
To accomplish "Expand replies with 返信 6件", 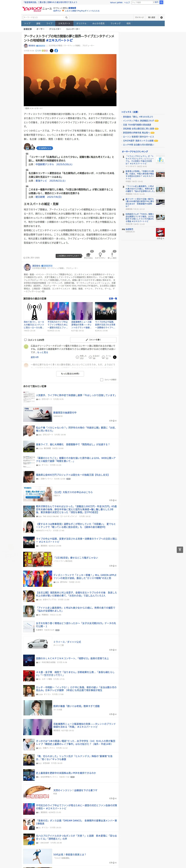I will [35, 357].
